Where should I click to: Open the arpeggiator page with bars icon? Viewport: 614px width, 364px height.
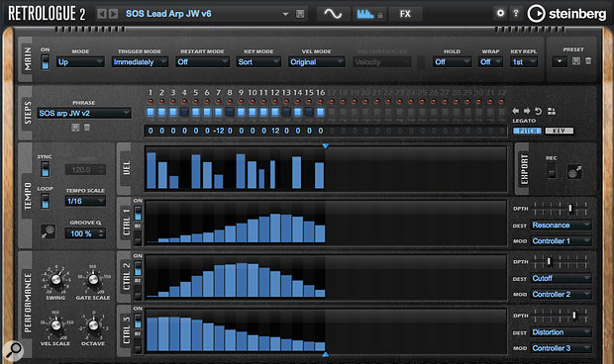click(365, 14)
